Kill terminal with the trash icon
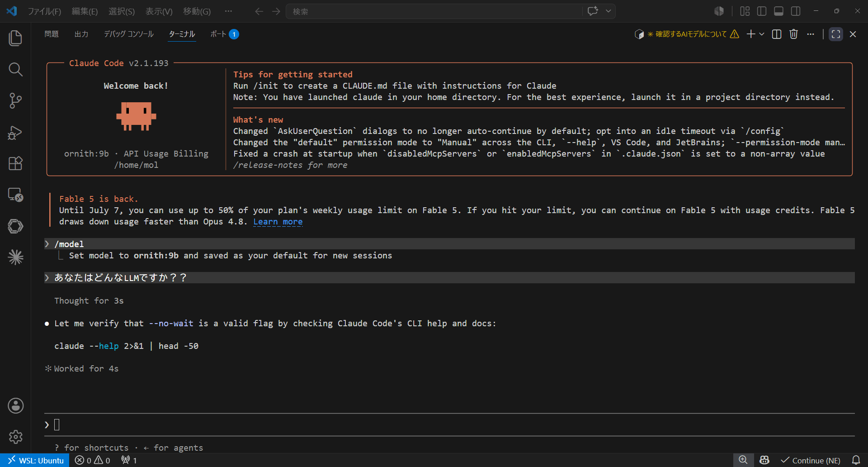The width and height of the screenshot is (868, 467). tap(793, 34)
